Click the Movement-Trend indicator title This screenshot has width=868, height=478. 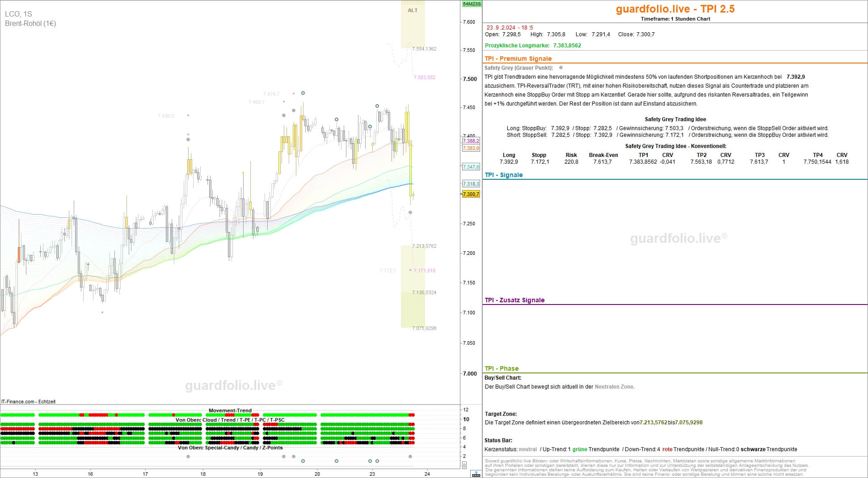[x=230, y=410]
